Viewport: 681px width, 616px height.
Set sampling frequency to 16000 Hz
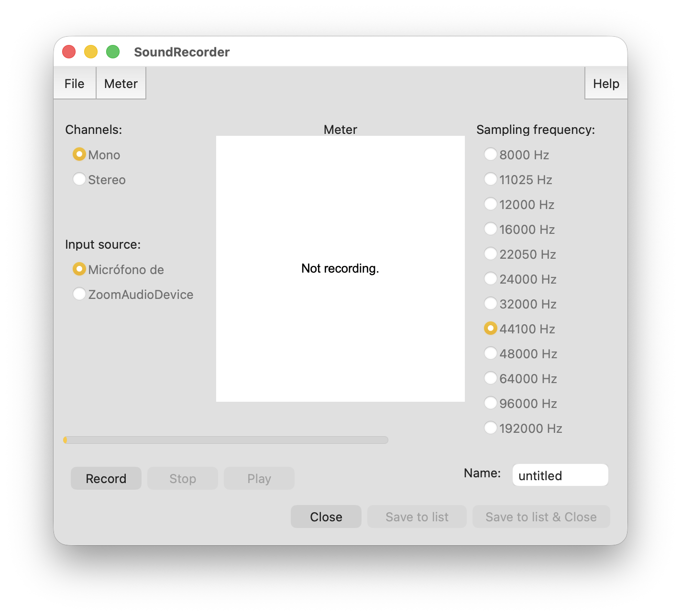coord(491,229)
